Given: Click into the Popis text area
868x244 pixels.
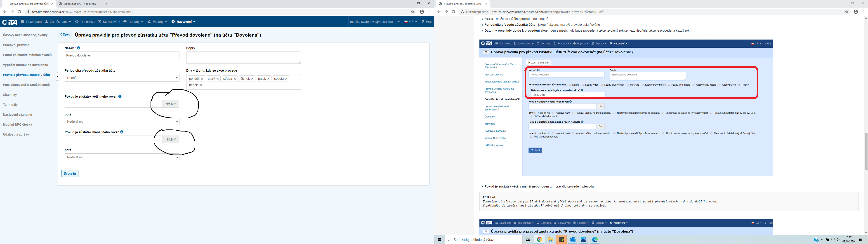Looking at the screenshot, I should [243, 58].
